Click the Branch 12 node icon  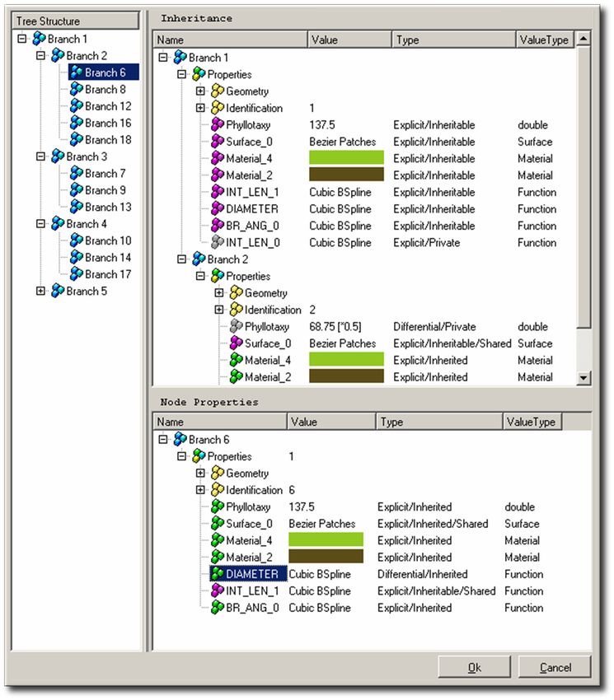[x=77, y=106]
